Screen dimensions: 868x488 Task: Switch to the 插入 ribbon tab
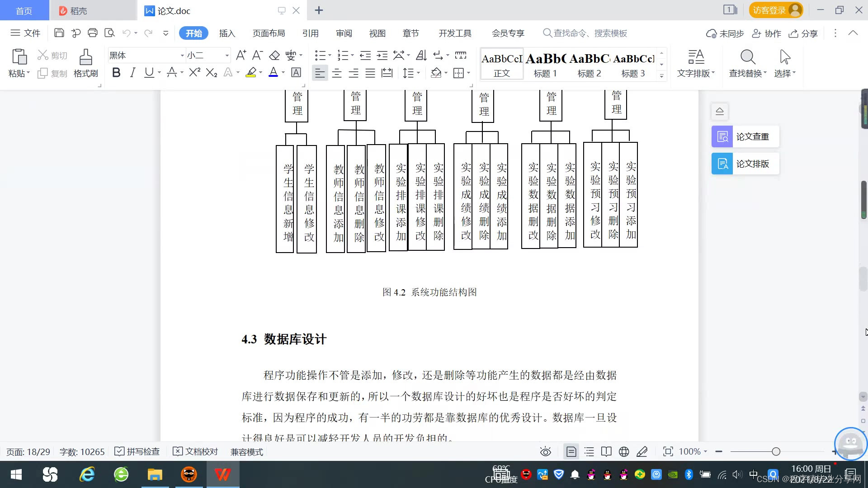227,33
